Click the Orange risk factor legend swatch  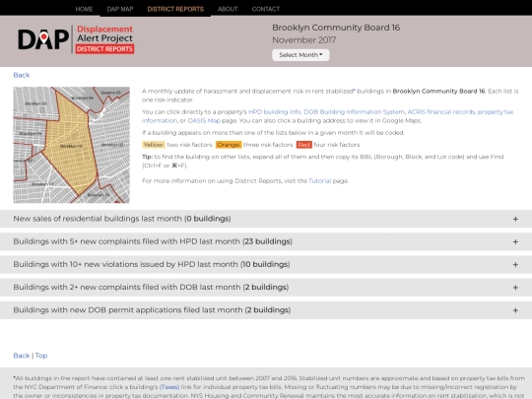pyautogui.click(x=229, y=145)
